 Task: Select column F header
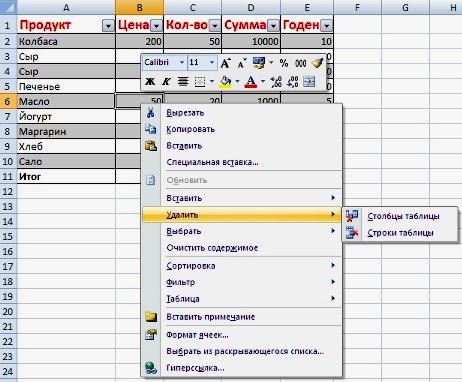[357, 7]
